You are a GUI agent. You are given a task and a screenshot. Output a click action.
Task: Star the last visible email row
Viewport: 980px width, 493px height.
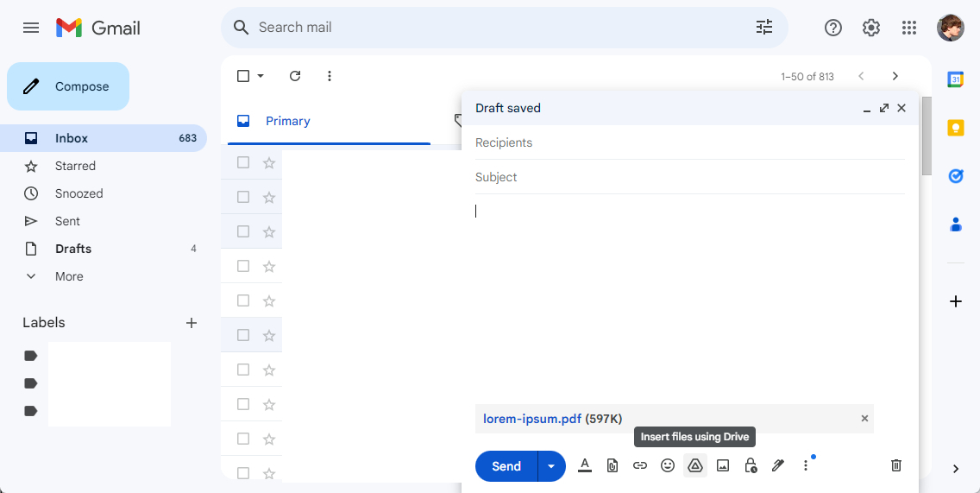pos(269,473)
